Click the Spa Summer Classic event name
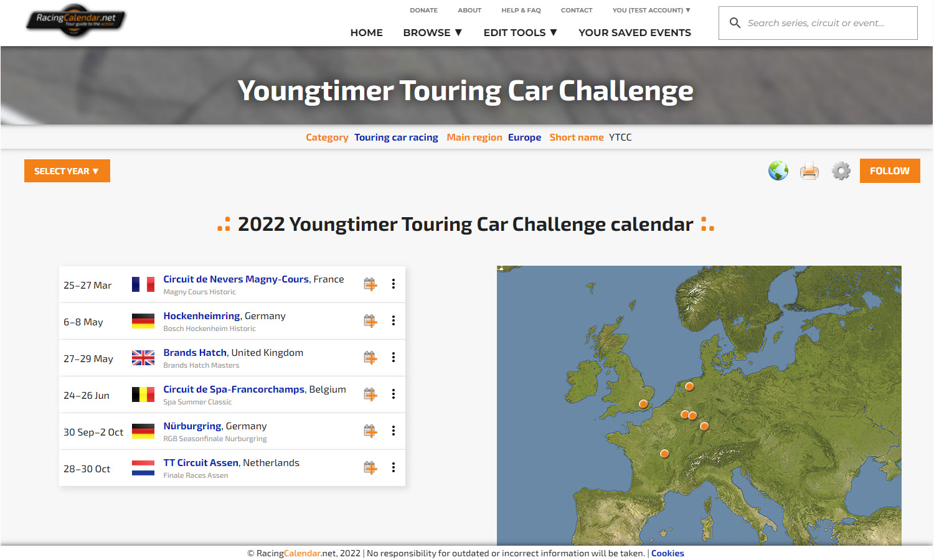The width and height of the screenshot is (934, 560). point(197,402)
